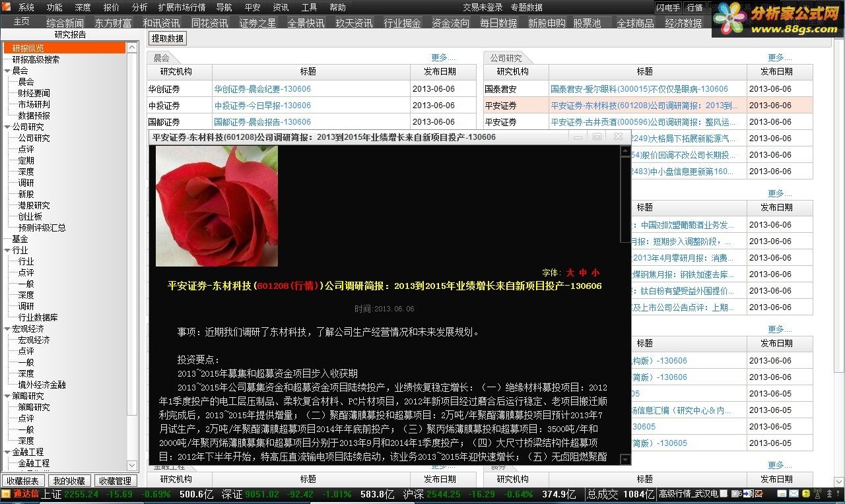This screenshot has height=504, width=845.
Task: Click the 闪电手 button
Action: click(668, 7)
